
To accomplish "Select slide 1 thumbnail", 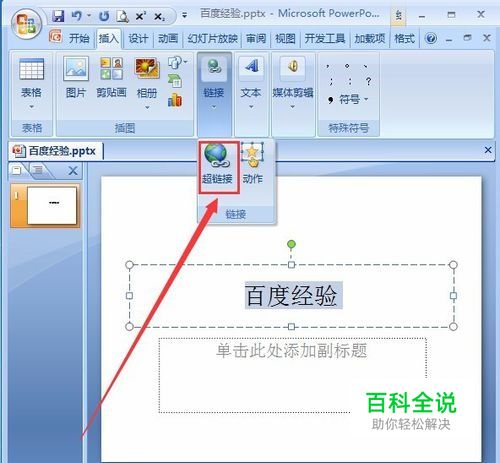I will (45, 206).
